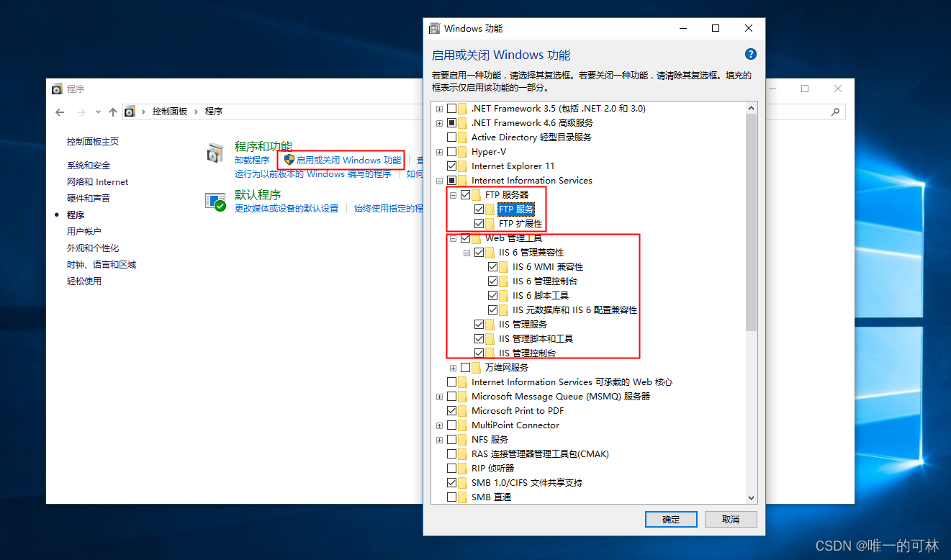Click the back arrow in Control Panel window

(60, 112)
